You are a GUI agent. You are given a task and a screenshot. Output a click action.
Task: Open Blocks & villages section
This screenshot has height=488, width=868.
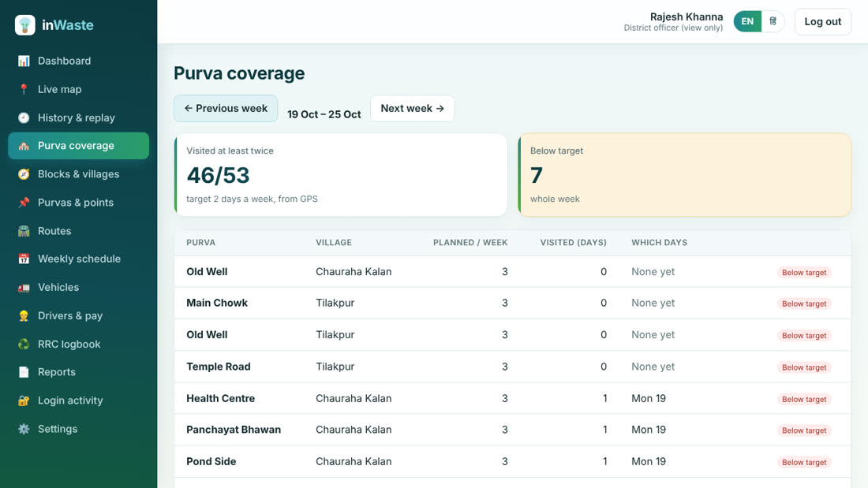79,174
